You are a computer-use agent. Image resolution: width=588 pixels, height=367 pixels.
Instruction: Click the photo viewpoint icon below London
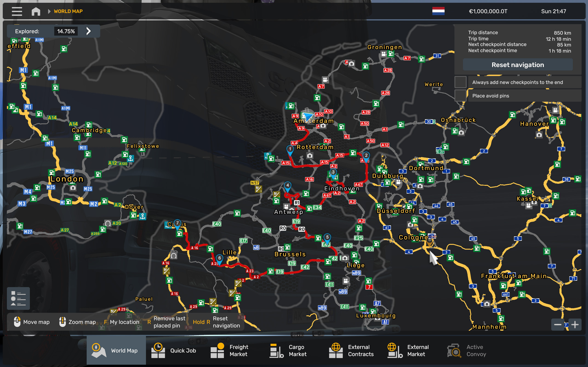pos(73,188)
